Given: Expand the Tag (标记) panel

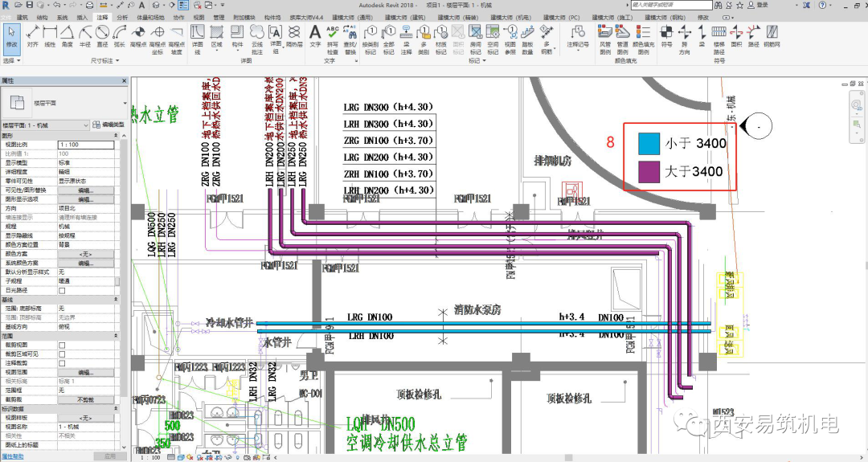Looking at the screenshot, I should (477, 61).
